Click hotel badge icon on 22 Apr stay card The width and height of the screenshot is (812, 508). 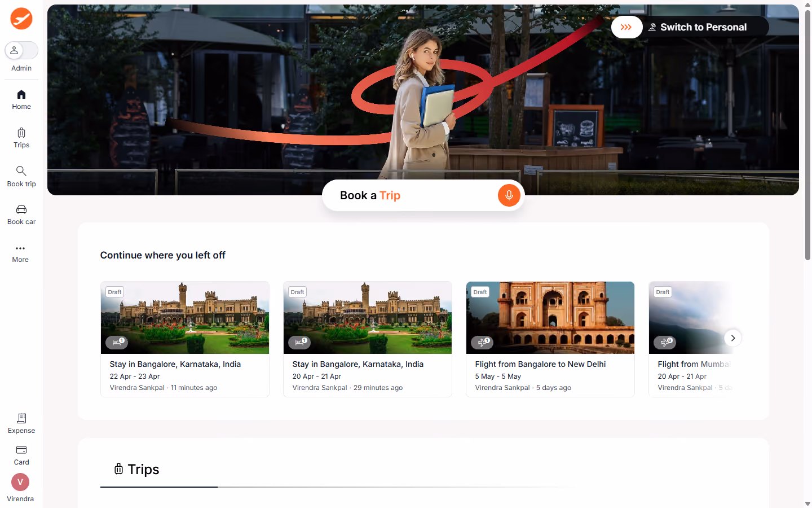coord(117,342)
